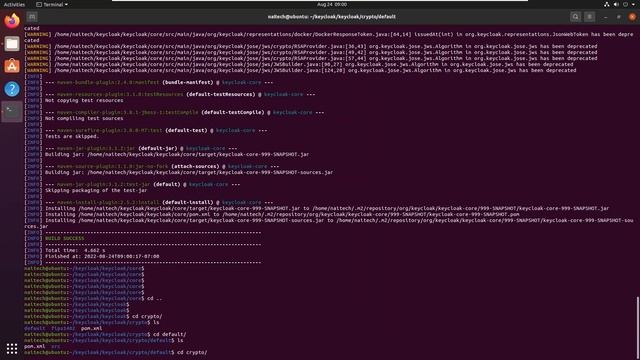Click the terminal search icon
Viewport: 640px width, 360px height.
click(x=576, y=17)
